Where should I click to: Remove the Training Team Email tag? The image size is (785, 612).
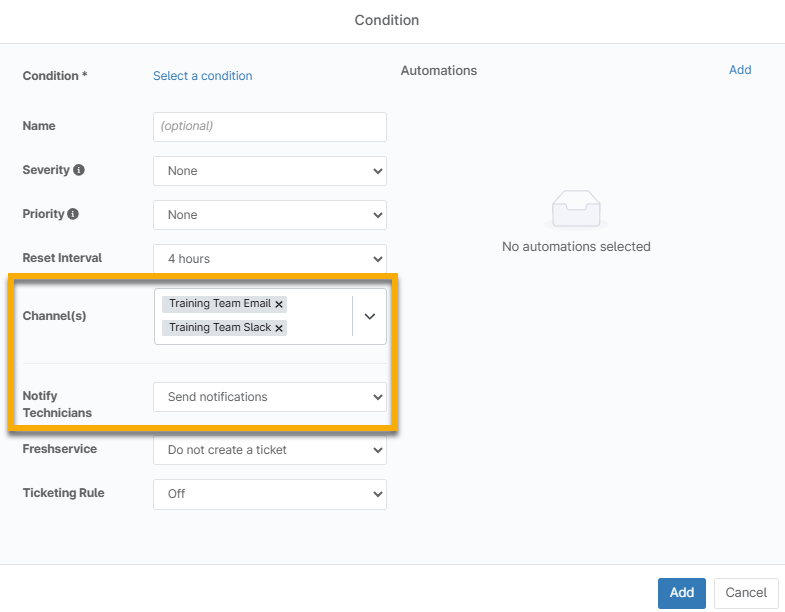[280, 304]
